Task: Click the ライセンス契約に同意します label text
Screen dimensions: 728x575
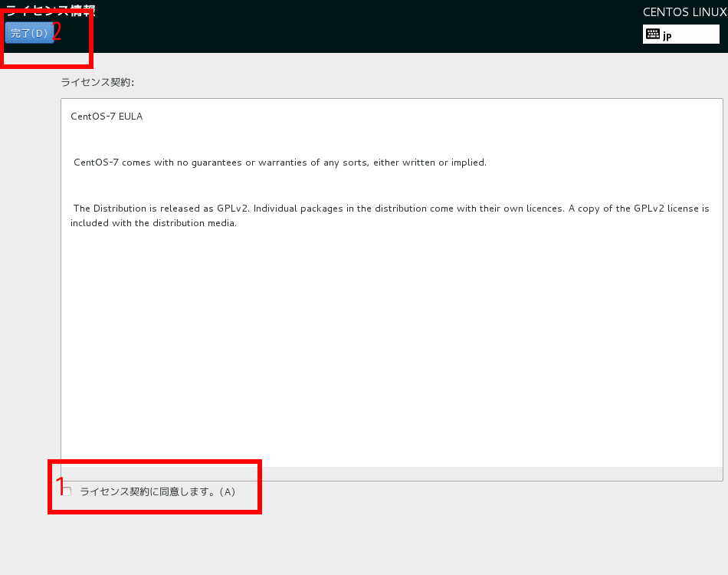Action: tap(157, 492)
